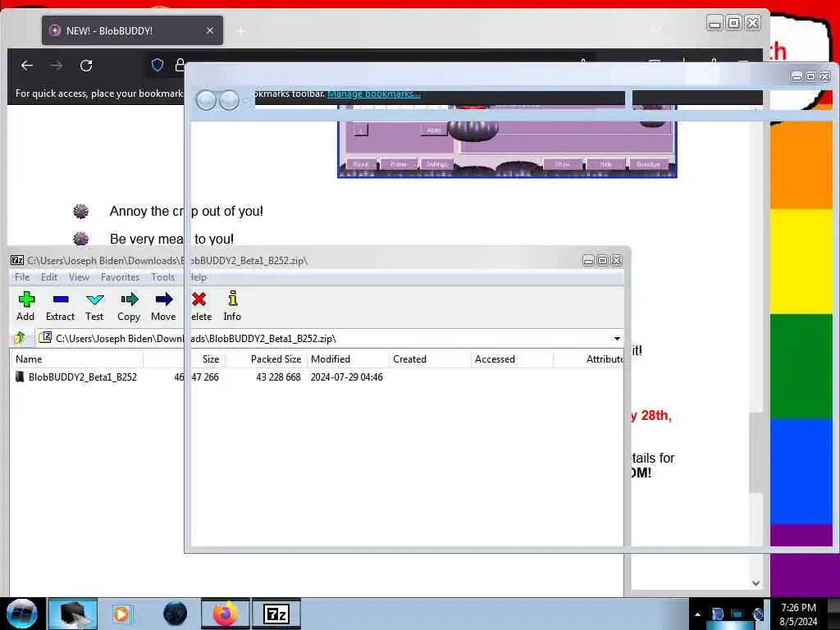Click the padlock icon in Firefox address bar
This screenshot has width=840, height=630.
pyautogui.click(x=180, y=66)
